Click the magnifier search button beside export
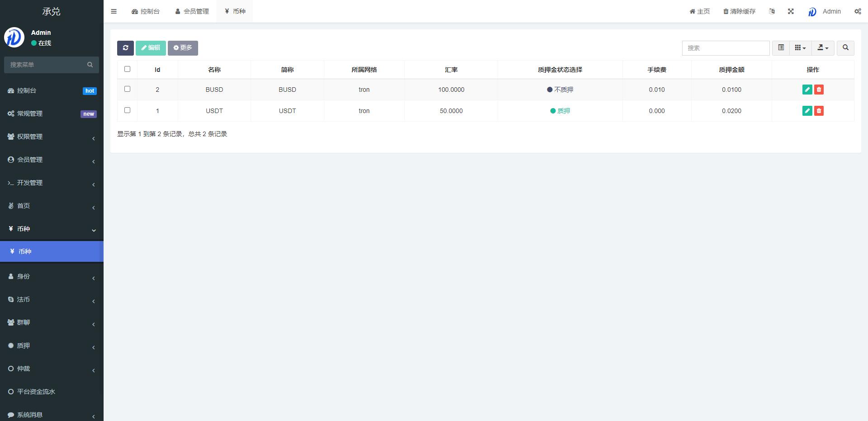The width and height of the screenshot is (868, 421). 845,48
